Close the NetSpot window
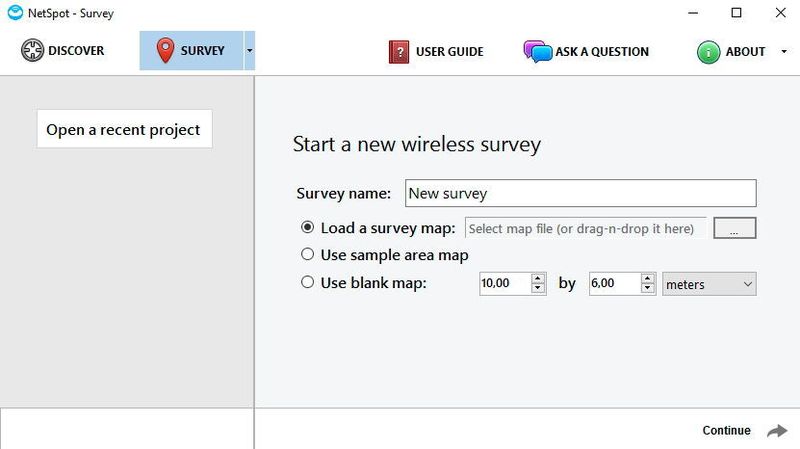Image resolution: width=800 pixels, height=449 pixels. tap(781, 13)
